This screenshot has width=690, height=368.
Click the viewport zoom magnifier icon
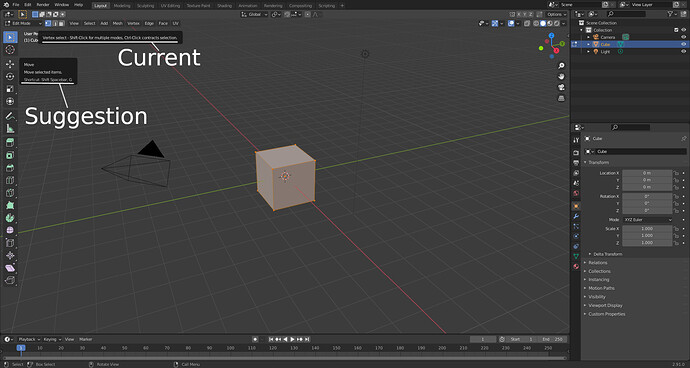(561, 66)
